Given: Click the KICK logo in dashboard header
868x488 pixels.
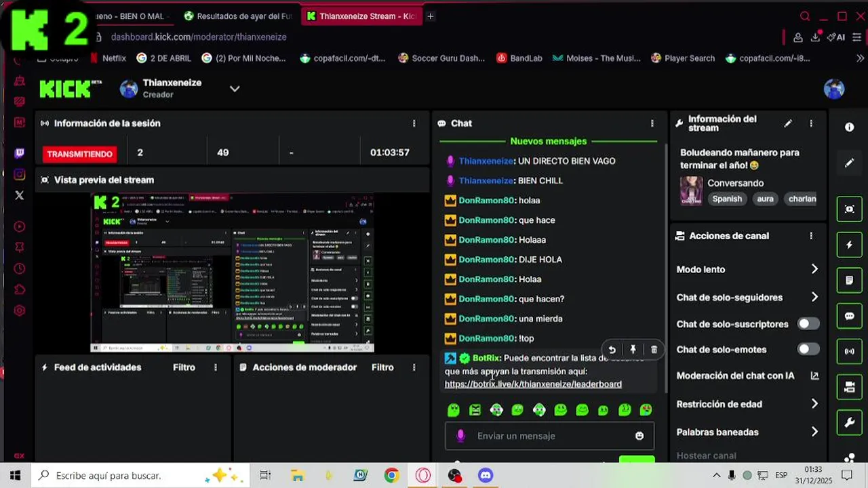Looking at the screenshot, I should coord(71,89).
